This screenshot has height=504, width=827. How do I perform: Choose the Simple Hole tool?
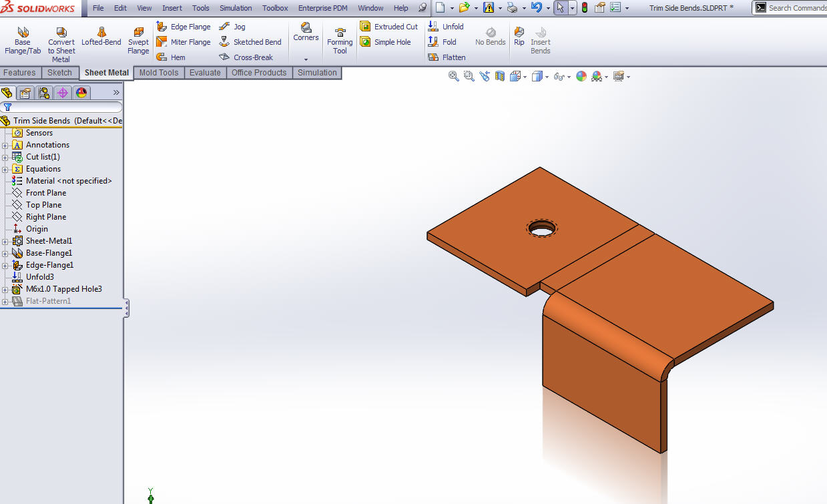(386, 42)
